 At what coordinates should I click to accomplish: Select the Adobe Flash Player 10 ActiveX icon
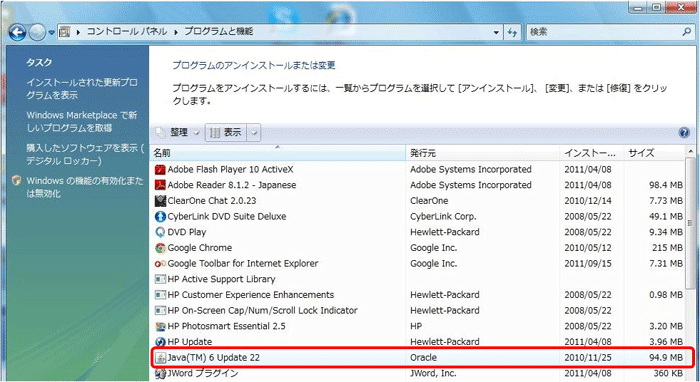pyautogui.click(x=160, y=170)
